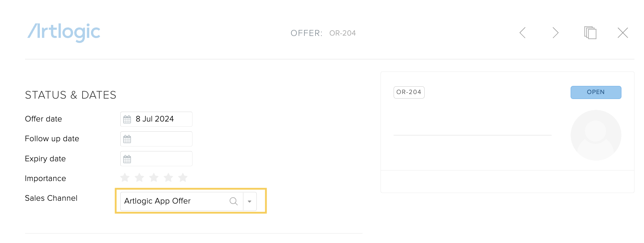The height and width of the screenshot is (243, 644).
Task: Click the Follow up date input field
Action: [156, 139]
